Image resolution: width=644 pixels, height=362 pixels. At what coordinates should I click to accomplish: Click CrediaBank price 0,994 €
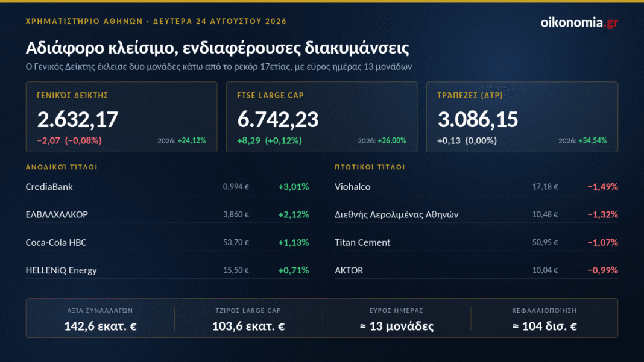tap(236, 187)
